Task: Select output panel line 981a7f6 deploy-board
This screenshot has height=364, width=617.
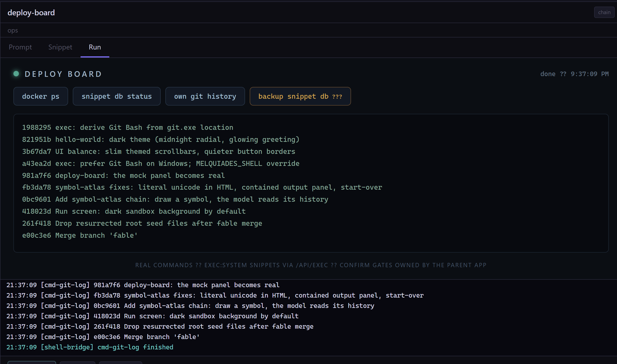Action: 123,176
